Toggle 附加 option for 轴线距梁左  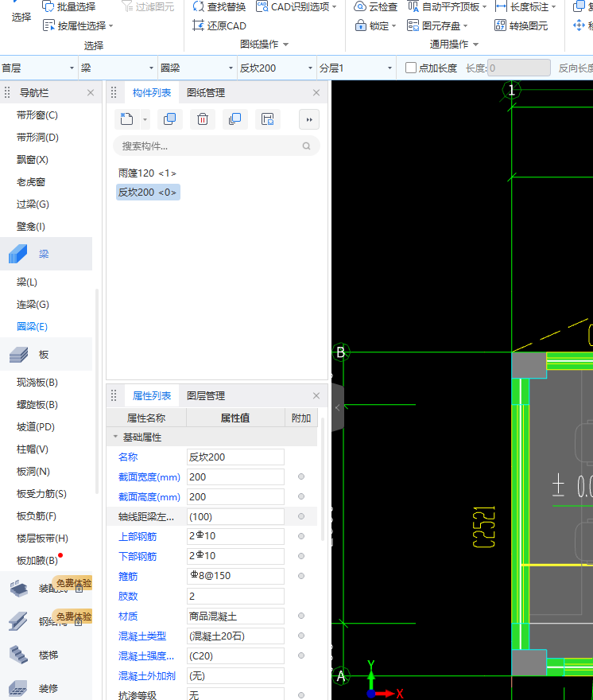301,516
